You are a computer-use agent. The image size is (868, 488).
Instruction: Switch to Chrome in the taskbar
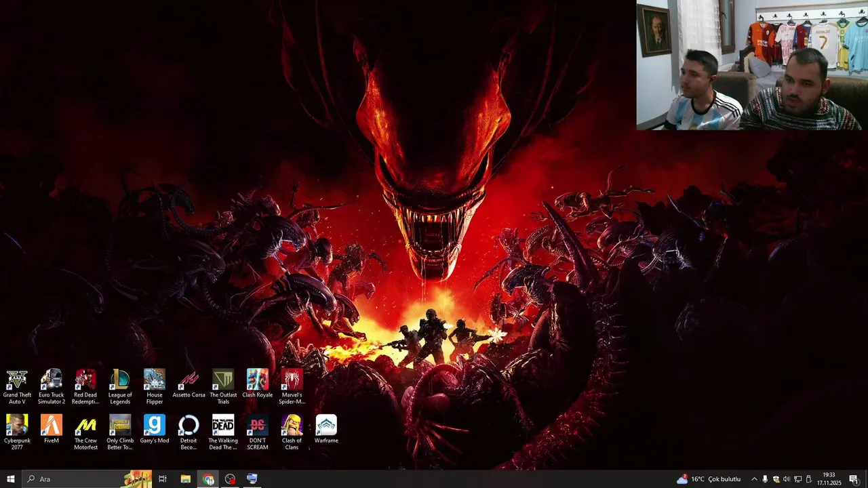tap(208, 479)
